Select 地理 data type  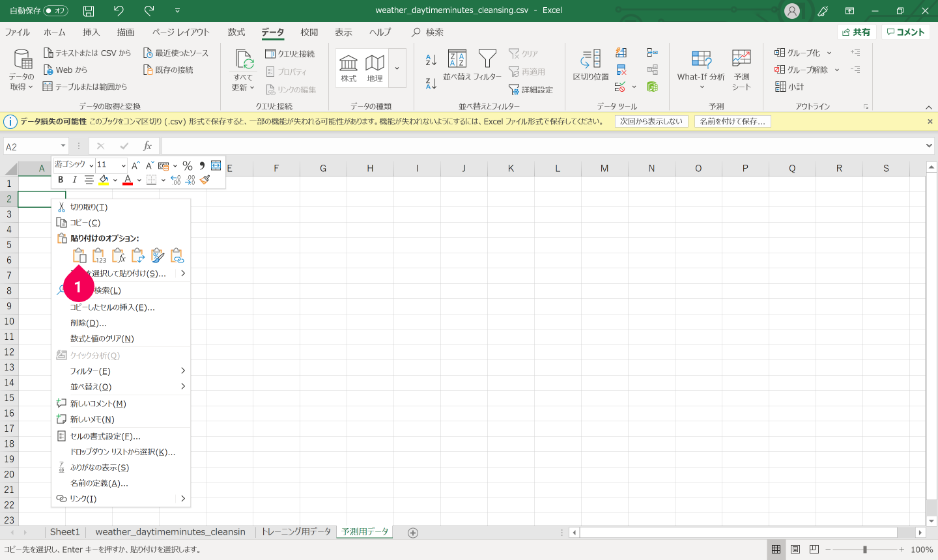pos(375,68)
